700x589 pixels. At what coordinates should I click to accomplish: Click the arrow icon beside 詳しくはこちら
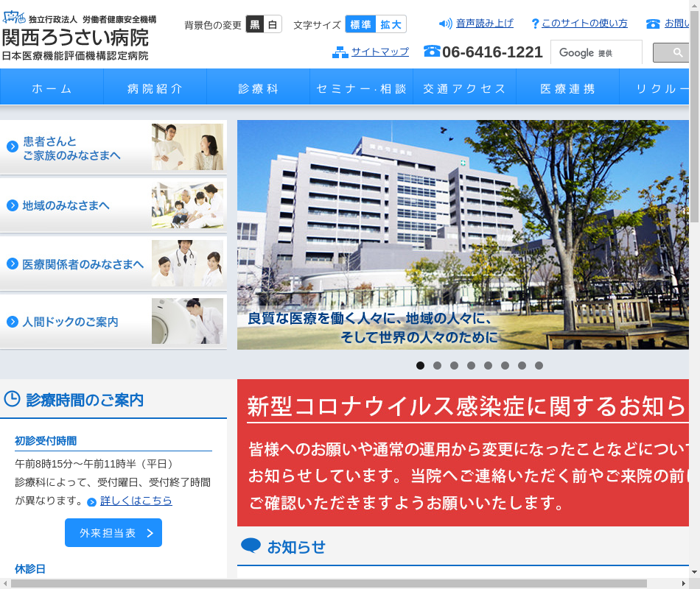click(92, 502)
